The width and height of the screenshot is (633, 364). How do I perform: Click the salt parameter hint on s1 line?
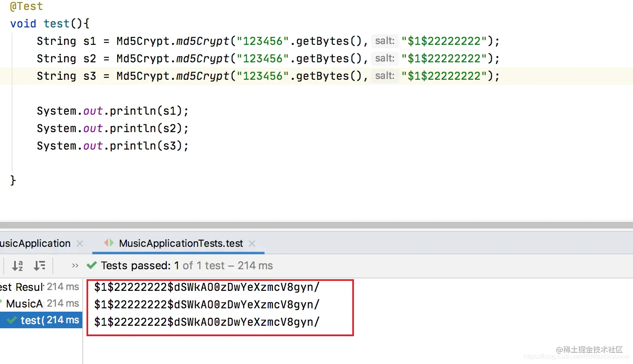click(385, 41)
